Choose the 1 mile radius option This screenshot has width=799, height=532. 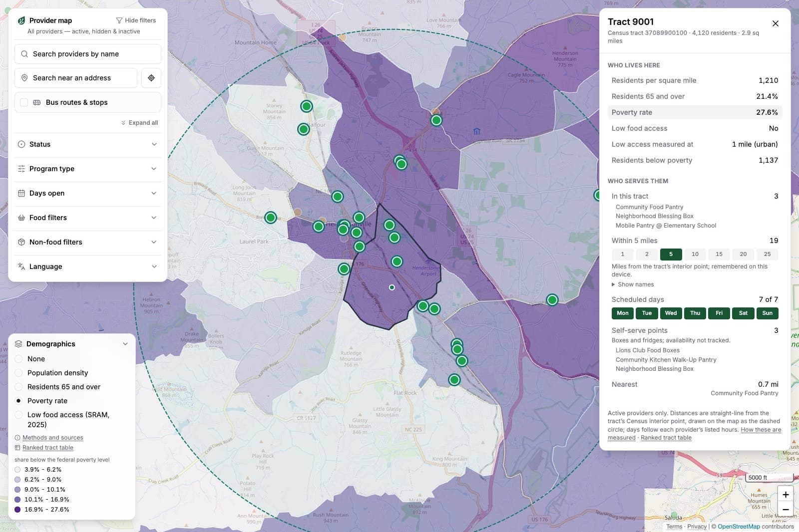(623, 255)
